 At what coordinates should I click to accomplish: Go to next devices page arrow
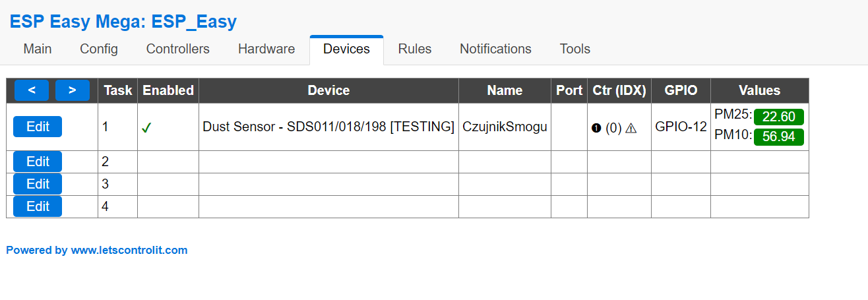click(x=73, y=90)
